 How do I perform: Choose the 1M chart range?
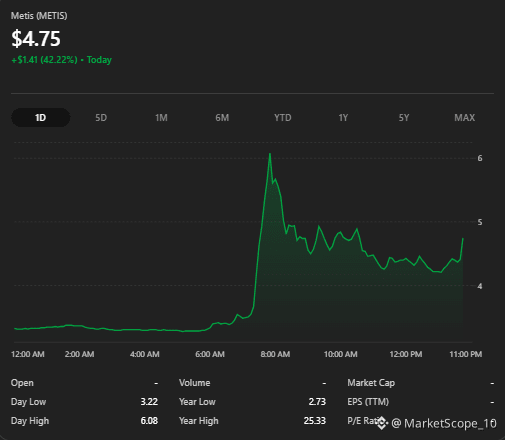coord(161,118)
